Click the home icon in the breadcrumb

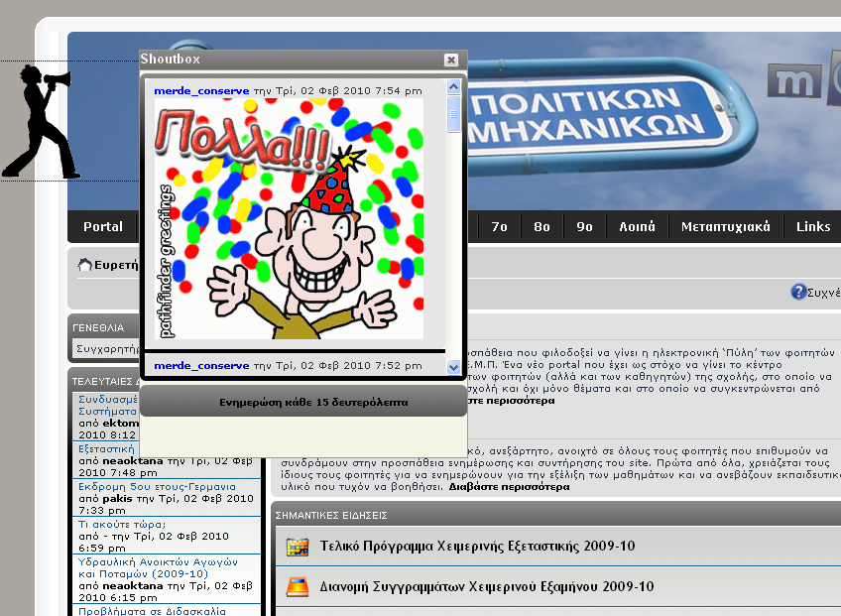click(85, 265)
